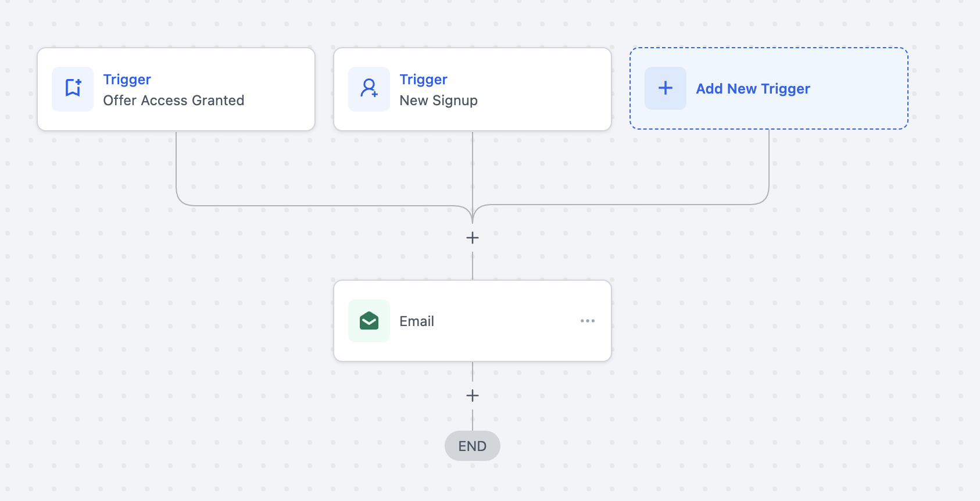980x501 pixels.
Task: Select the Offer Access Granted trigger card
Action: coord(176,89)
